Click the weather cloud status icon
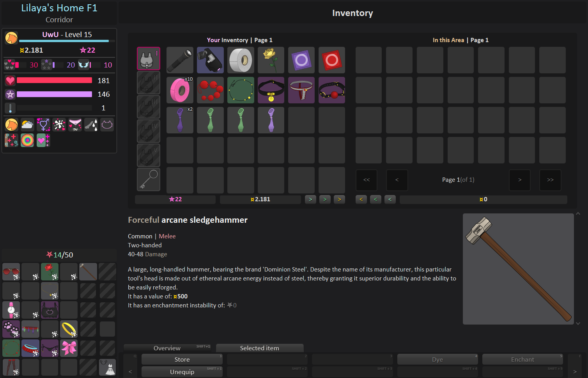Image resolution: width=588 pixels, height=378 pixels. tap(27, 124)
